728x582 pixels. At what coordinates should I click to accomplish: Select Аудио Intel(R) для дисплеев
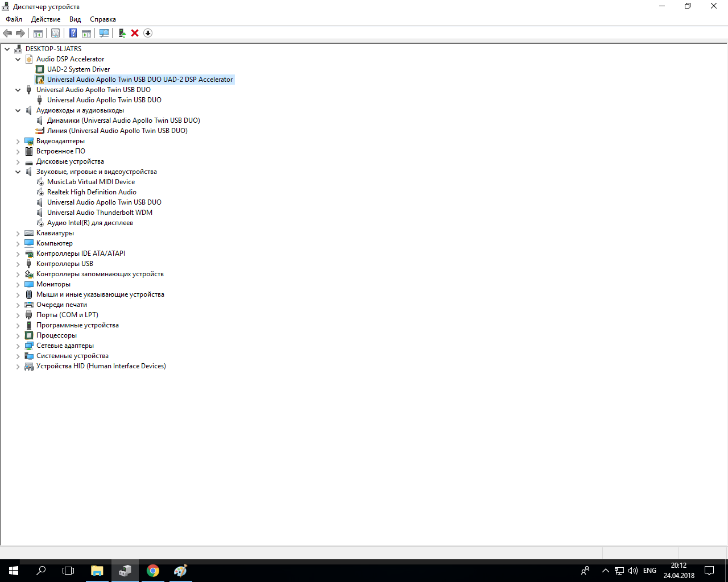(90, 223)
